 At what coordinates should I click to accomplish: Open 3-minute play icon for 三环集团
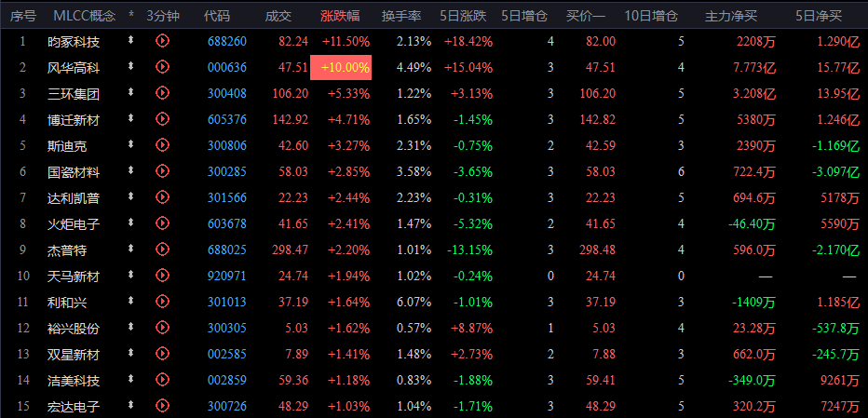click(162, 92)
